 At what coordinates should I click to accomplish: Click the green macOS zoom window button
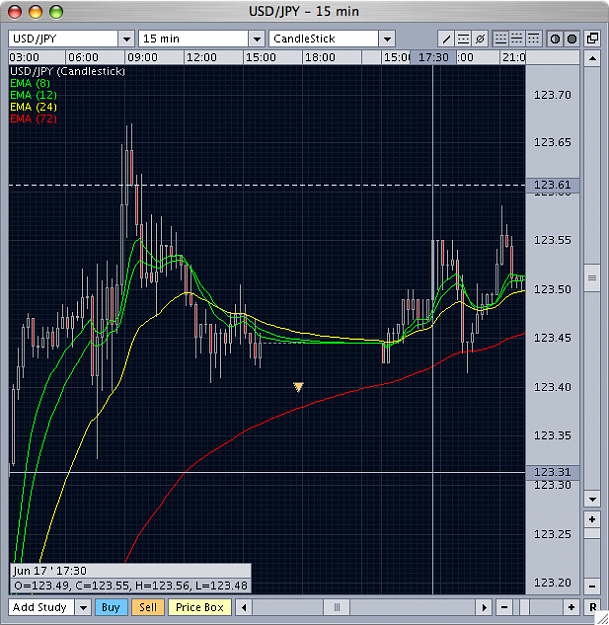(x=56, y=12)
